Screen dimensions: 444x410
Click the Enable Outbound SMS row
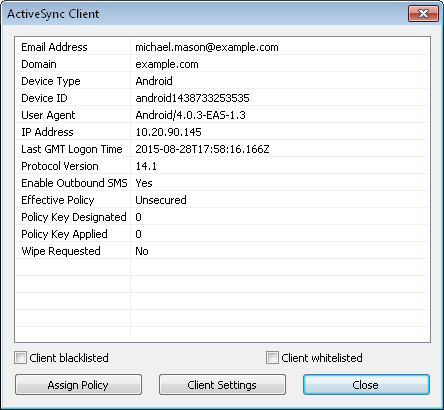[222, 183]
